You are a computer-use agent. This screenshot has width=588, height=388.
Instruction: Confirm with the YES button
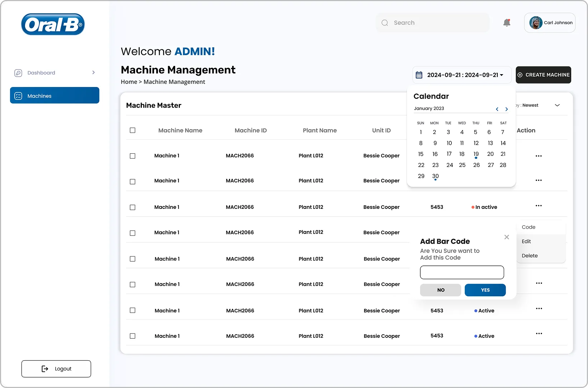pyautogui.click(x=485, y=290)
